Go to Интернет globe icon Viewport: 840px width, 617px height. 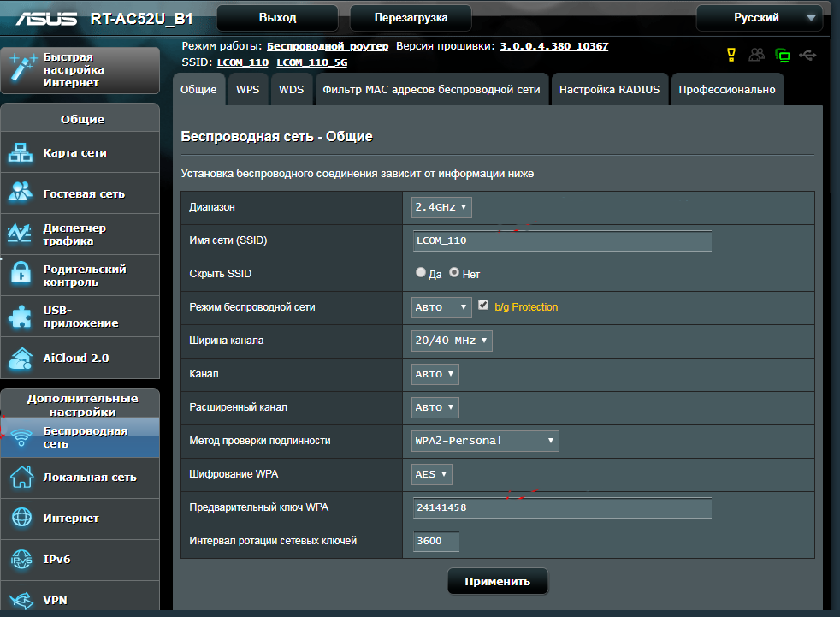tap(21, 518)
